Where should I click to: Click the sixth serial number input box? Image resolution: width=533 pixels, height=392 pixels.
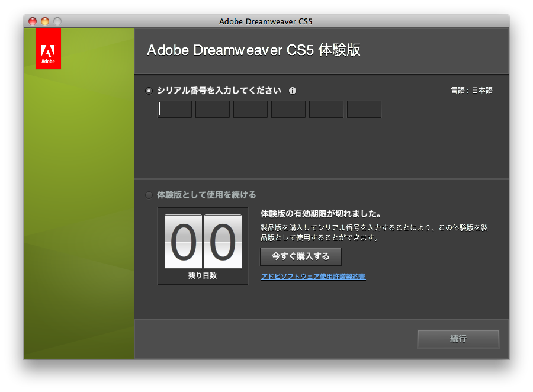click(x=364, y=109)
